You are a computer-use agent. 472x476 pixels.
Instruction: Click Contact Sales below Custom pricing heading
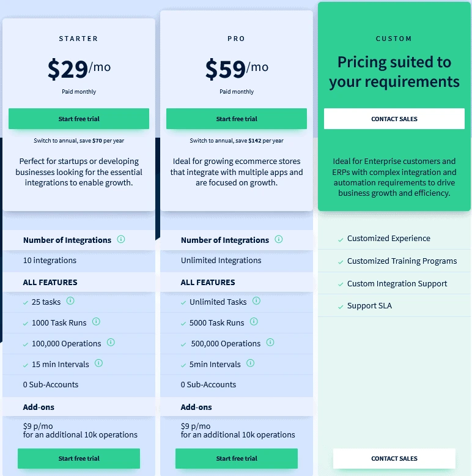click(394, 119)
